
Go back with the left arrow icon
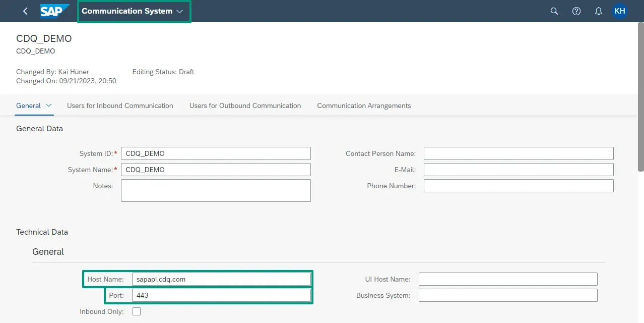(25, 11)
